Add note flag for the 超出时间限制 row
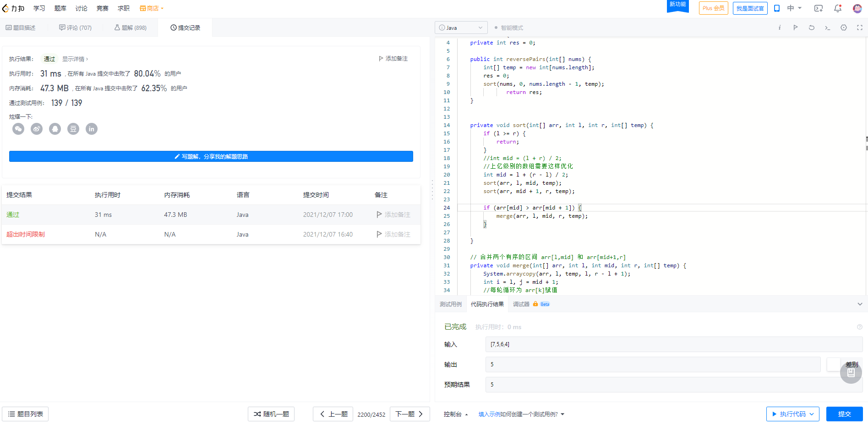 (x=393, y=234)
